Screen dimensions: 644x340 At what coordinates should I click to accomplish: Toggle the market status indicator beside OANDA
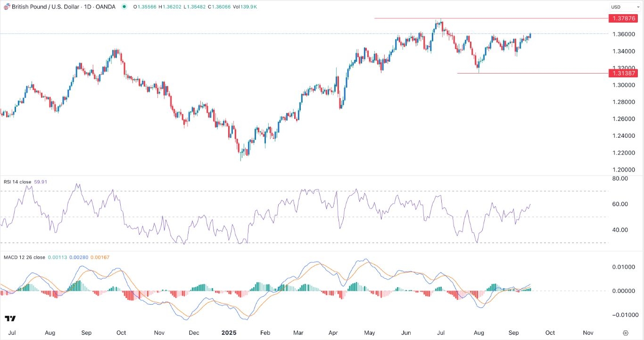124,7
